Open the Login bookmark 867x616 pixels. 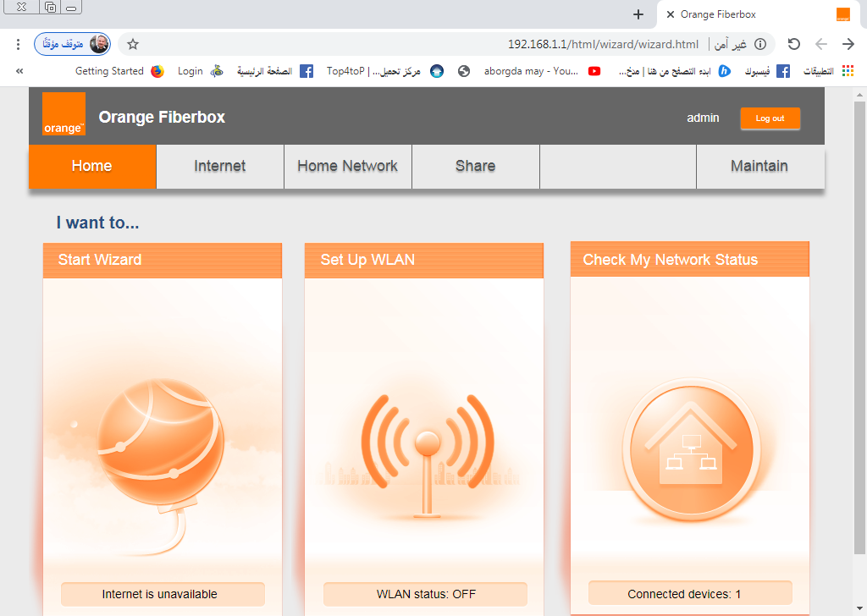click(x=200, y=71)
